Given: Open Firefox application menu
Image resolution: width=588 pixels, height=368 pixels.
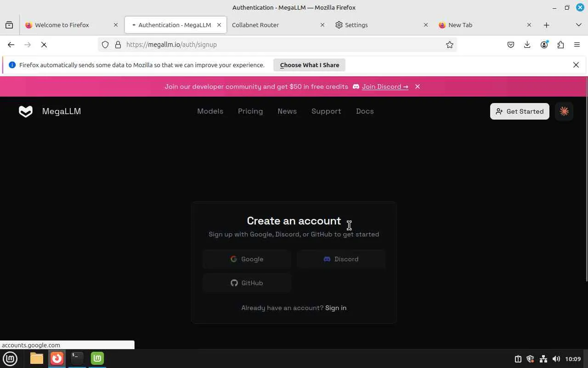Looking at the screenshot, I should coord(577,45).
